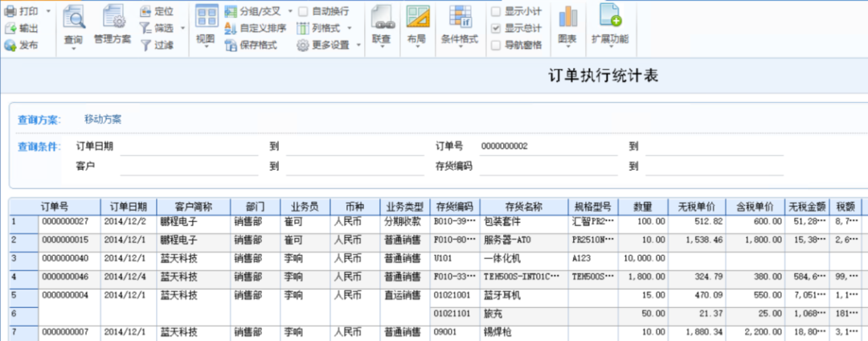Screen dimensions: 868x341
Task: Click the 存货编码 start input field
Action: pyautogui.click(x=547, y=166)
